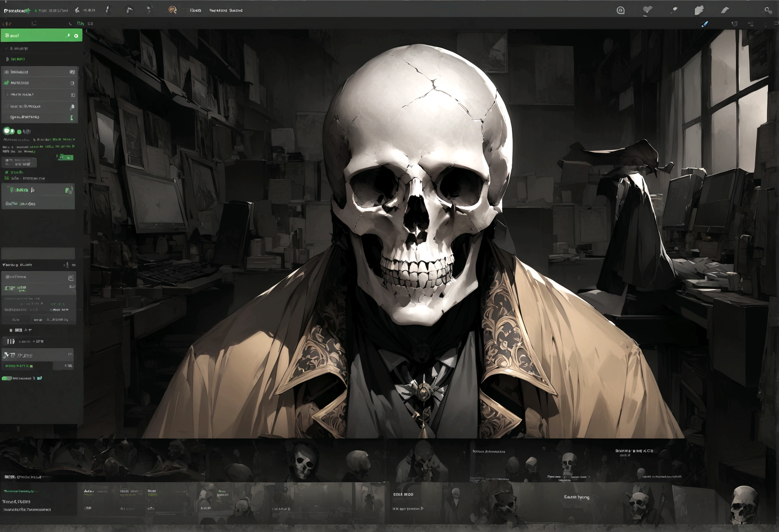Click the heart icon in top toolbar

coord(647,10)
